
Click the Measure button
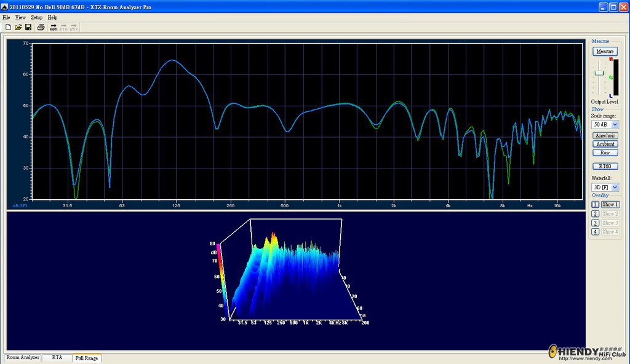[x=605, y=52]
